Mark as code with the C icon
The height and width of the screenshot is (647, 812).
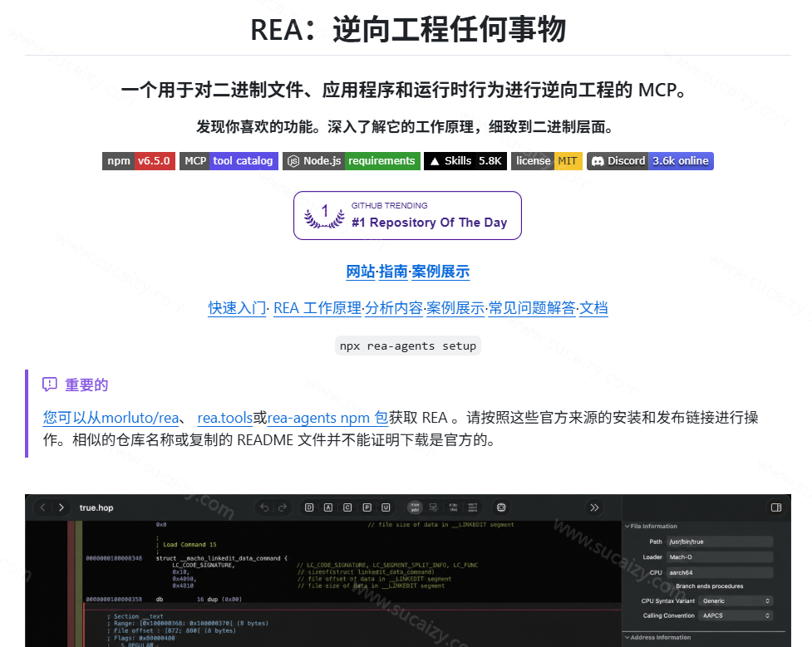(x=347, y=507)
